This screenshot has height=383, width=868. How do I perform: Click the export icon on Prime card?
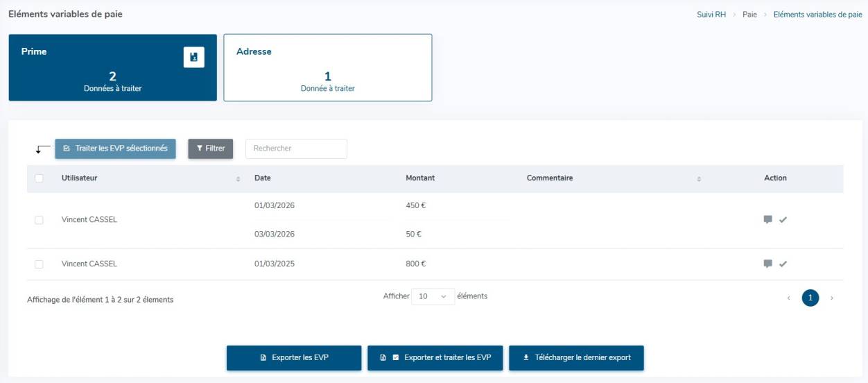193,58
